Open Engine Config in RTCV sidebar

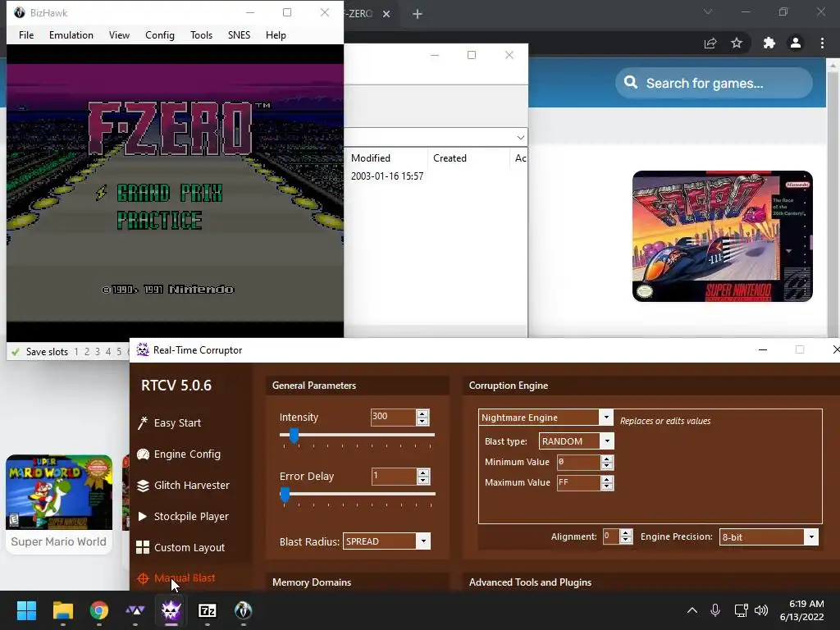click(179, 454)
